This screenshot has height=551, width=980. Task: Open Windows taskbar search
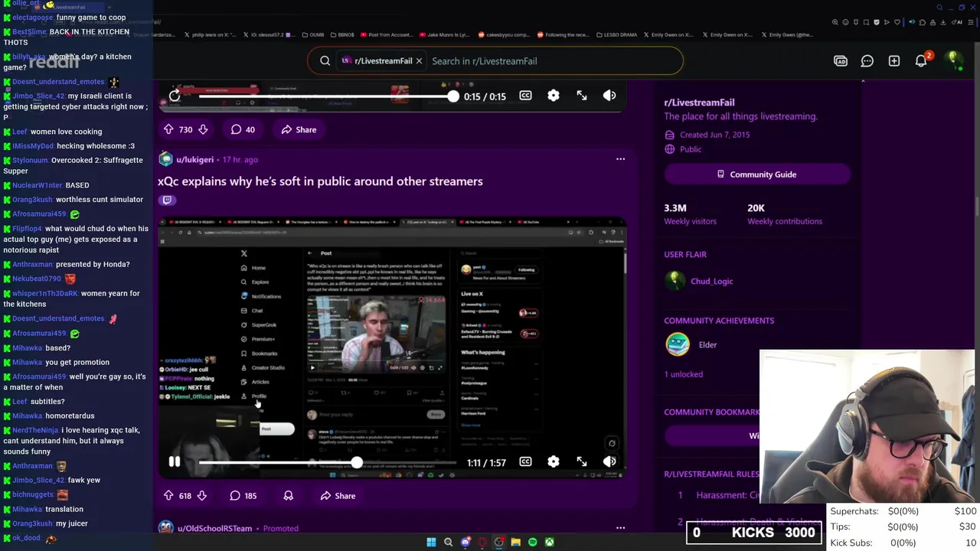pos(448,542)
